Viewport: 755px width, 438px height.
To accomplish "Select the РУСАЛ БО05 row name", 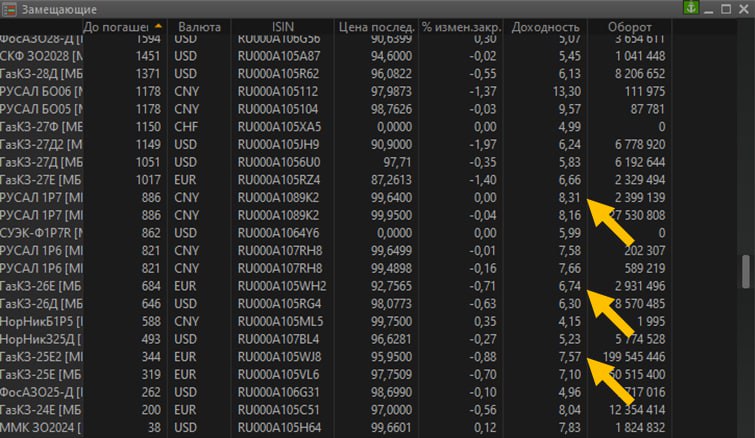I will 41,109.
